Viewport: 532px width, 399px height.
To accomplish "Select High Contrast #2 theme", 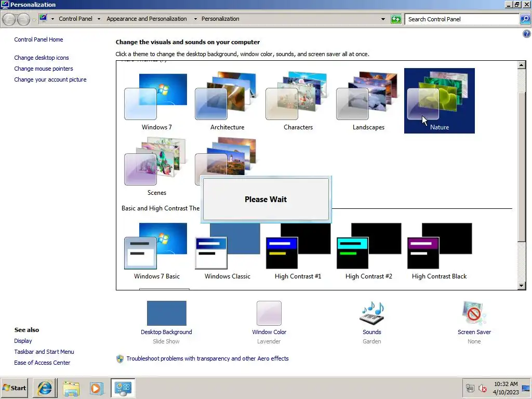I will point(368,251).
